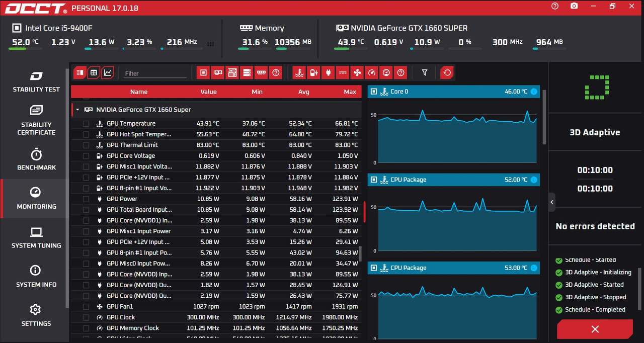Show info for 53.00 °C CPU Package graph
644x343 pixels.
534,268
